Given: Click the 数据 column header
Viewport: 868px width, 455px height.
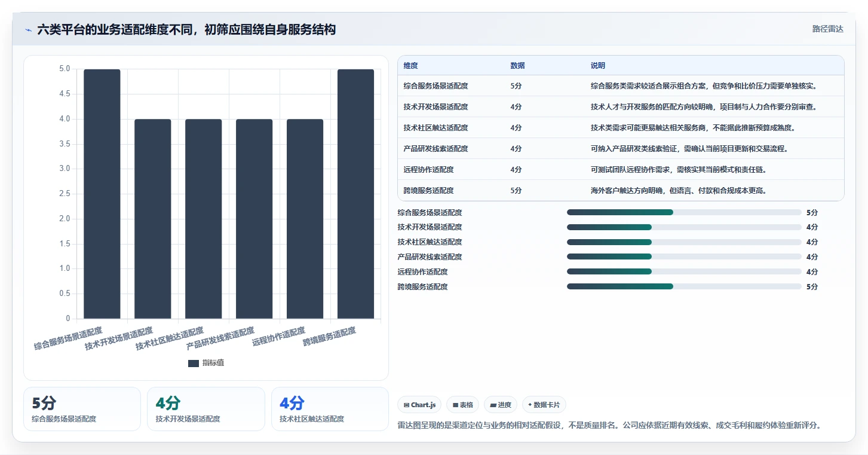Looking at the screenshot, I should (518, 66).
